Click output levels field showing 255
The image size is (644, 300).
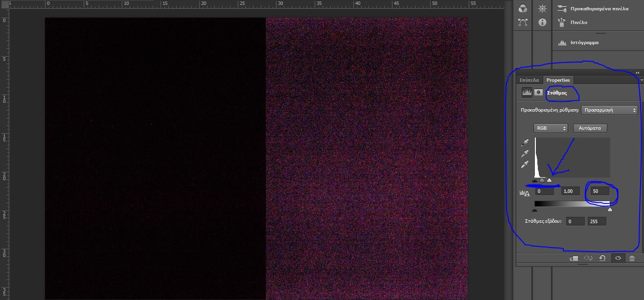coord(597,222)
